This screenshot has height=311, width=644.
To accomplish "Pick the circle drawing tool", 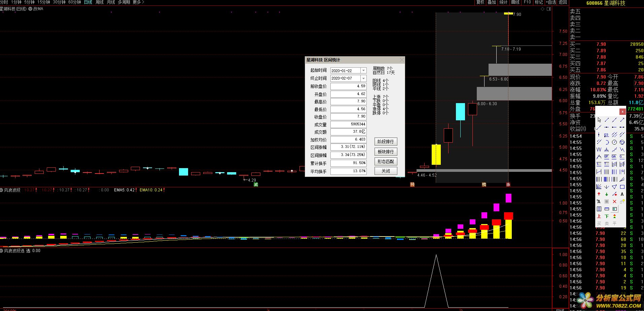I will click(614, 142).
